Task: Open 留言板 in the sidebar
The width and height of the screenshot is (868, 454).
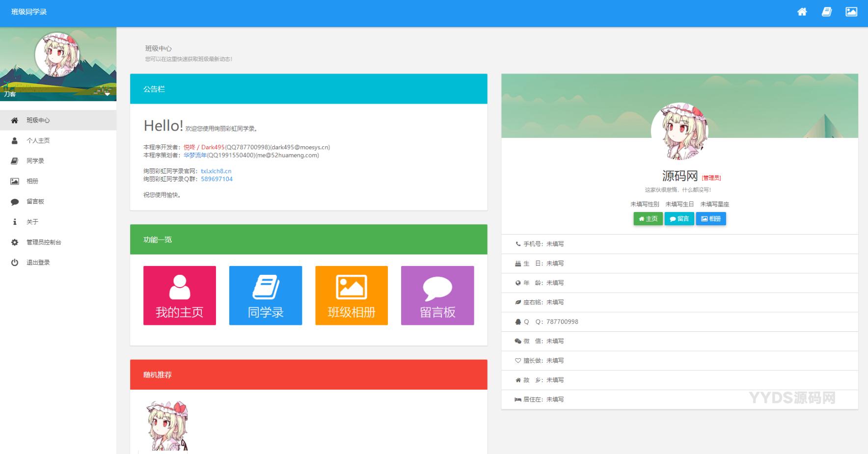Action: coord(35,202)
